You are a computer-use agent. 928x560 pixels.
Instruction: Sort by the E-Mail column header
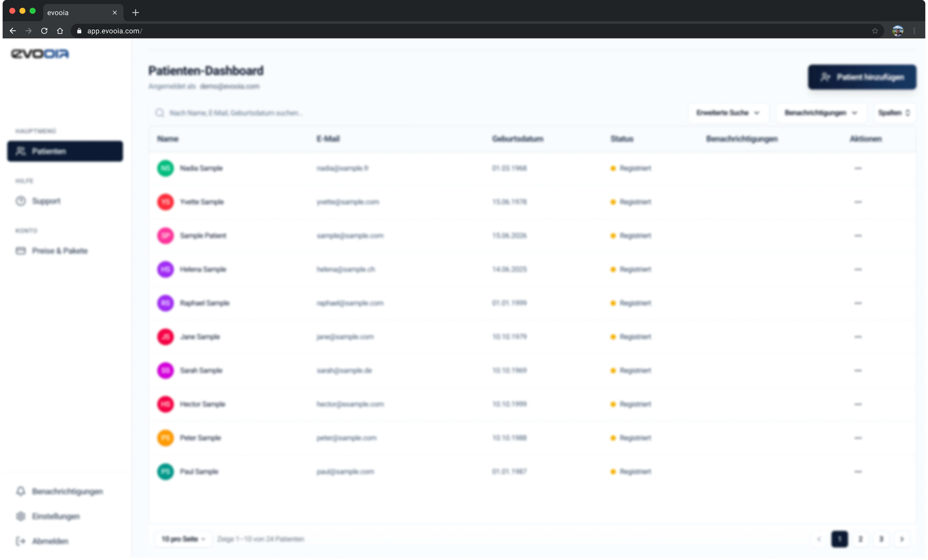coord(328,139)
